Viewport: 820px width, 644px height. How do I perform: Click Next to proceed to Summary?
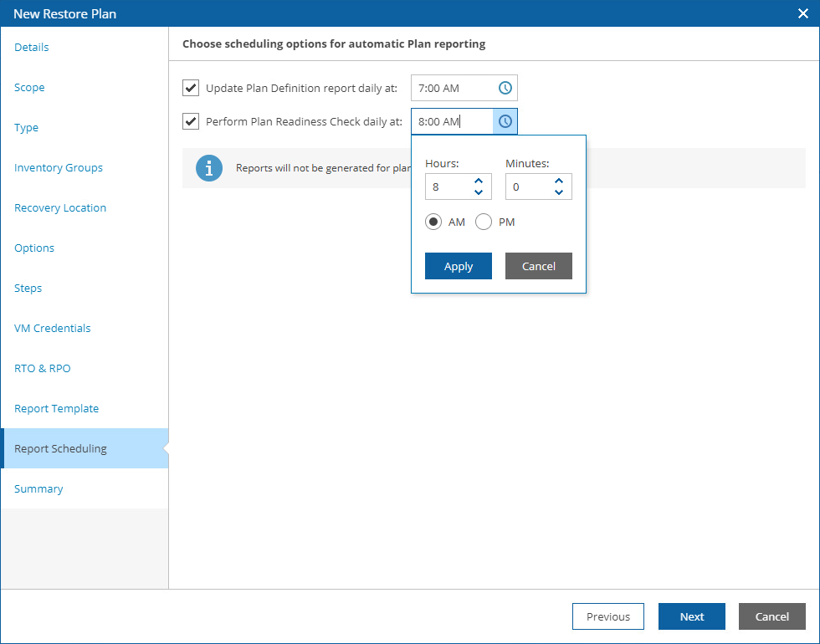(691, 616)
